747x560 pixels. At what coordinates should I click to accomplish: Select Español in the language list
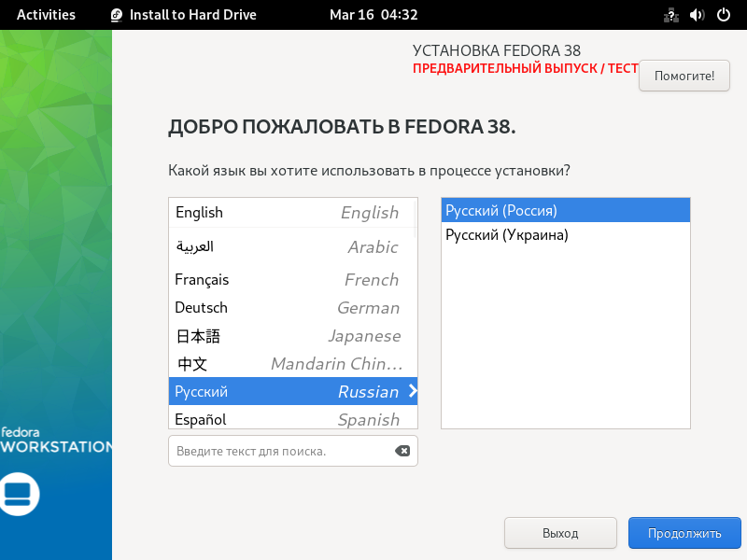pos(292,417)
